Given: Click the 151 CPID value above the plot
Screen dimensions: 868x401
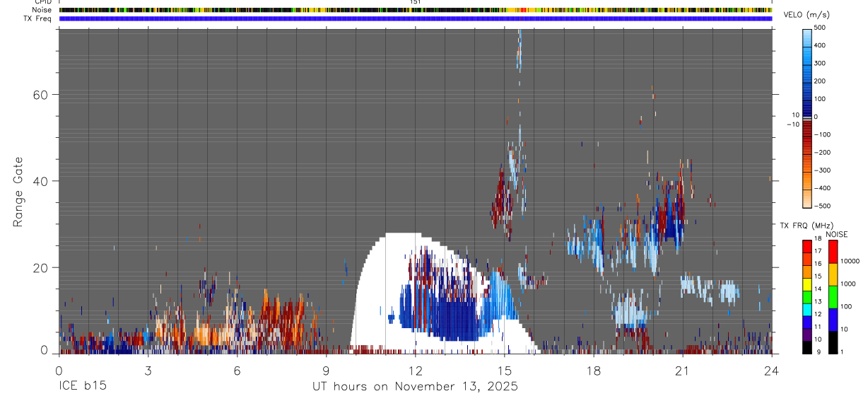Looking at the screenshot, I should click(415, 2).
